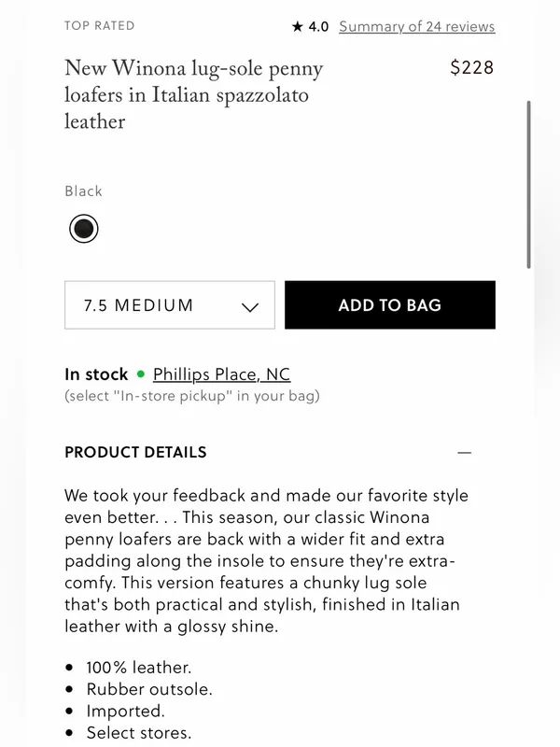Click the star icon beside the 4.0 rating
This screenshot has width=560, height=747.
click(297, 26)
